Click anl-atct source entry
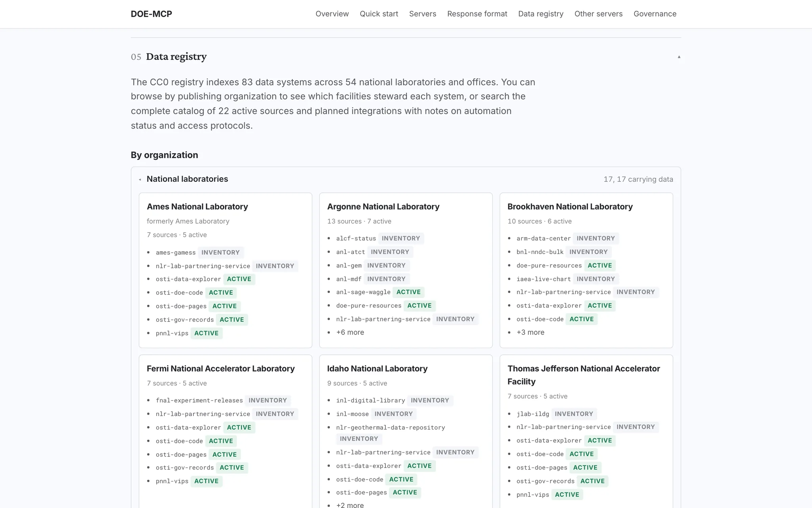The height and width of the screenshot is (508, 812). click(350, 252)
